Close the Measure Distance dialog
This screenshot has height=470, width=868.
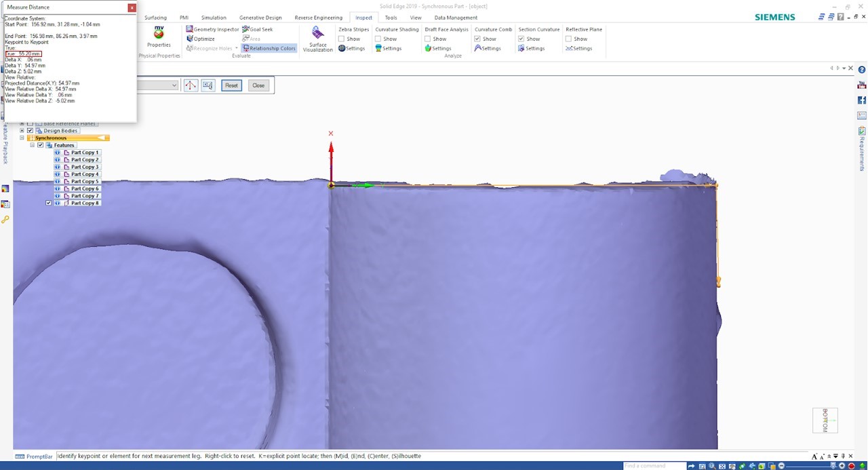pos(132,7)
